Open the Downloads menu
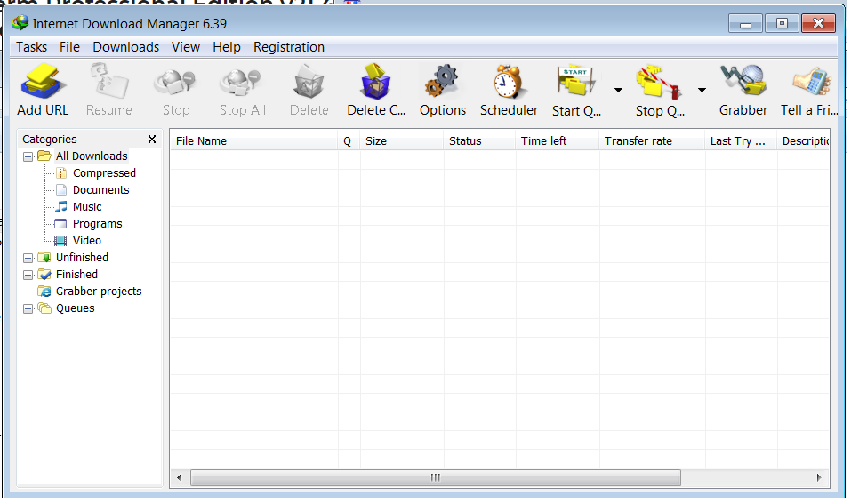 click(x=125, y=47)
